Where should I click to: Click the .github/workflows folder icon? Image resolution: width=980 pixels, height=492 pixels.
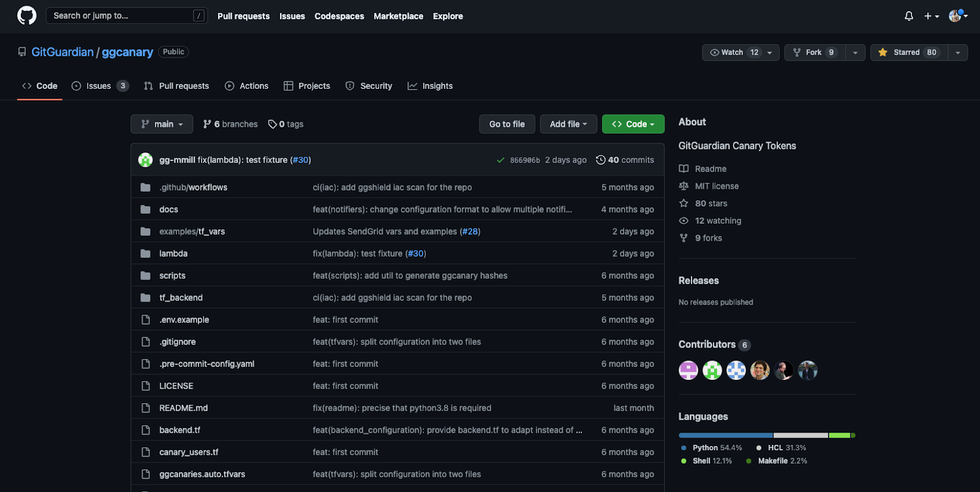pyautogui.click(x=145, y=187)
